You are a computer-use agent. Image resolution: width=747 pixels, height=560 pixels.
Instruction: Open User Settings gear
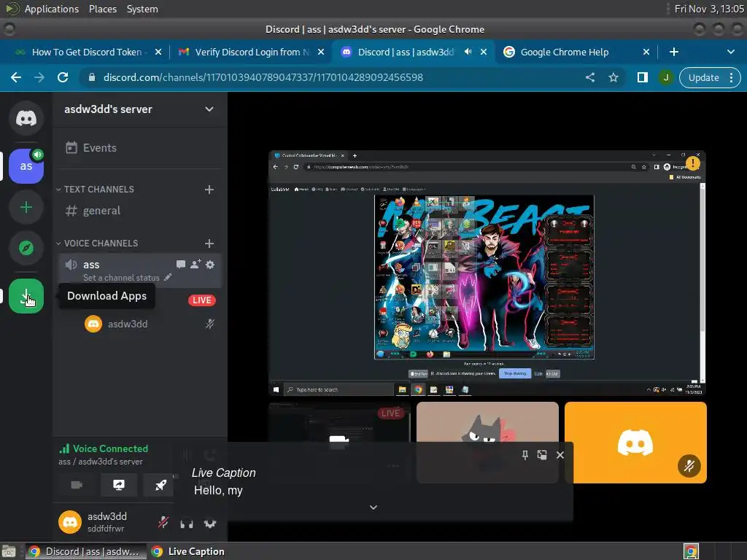(210, 524)
